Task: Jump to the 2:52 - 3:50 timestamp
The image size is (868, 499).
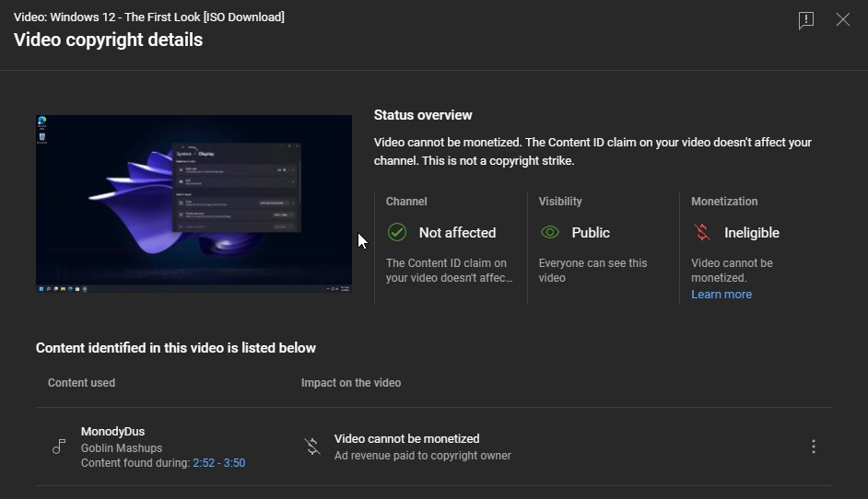Action: point(218,463)
